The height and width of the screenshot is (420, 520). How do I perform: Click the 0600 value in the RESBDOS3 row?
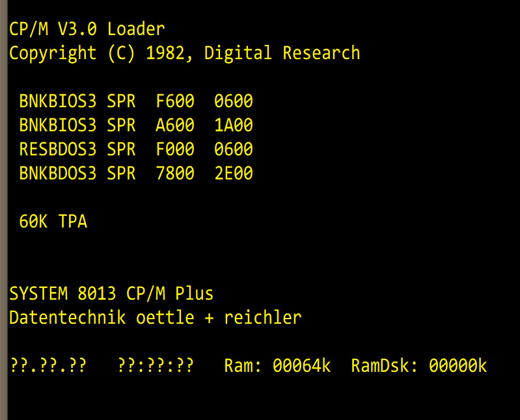click(234, 150)
